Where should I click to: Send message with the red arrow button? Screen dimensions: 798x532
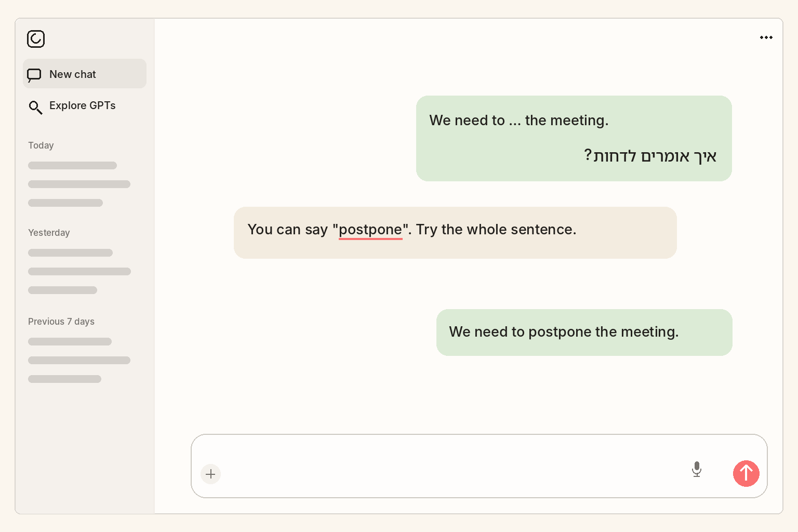tap(746, 473)
